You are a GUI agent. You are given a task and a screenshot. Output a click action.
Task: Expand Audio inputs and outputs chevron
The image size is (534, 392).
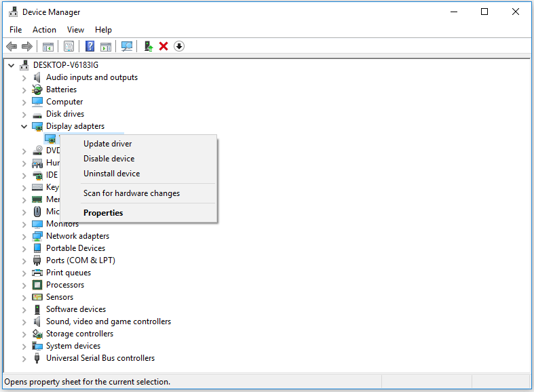point(24,78)
